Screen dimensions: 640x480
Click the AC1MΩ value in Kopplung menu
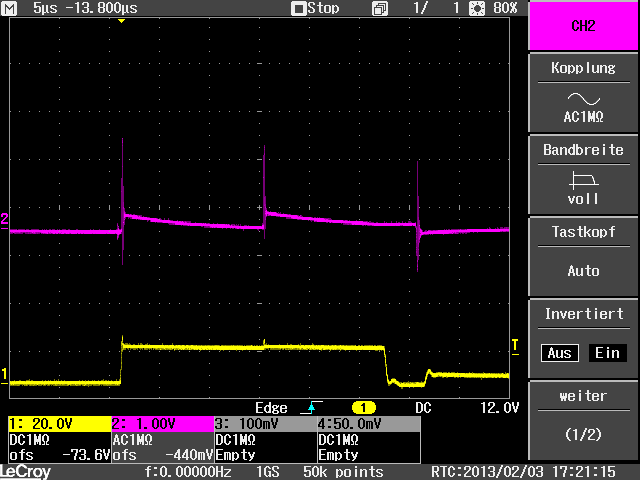(584, 117)
